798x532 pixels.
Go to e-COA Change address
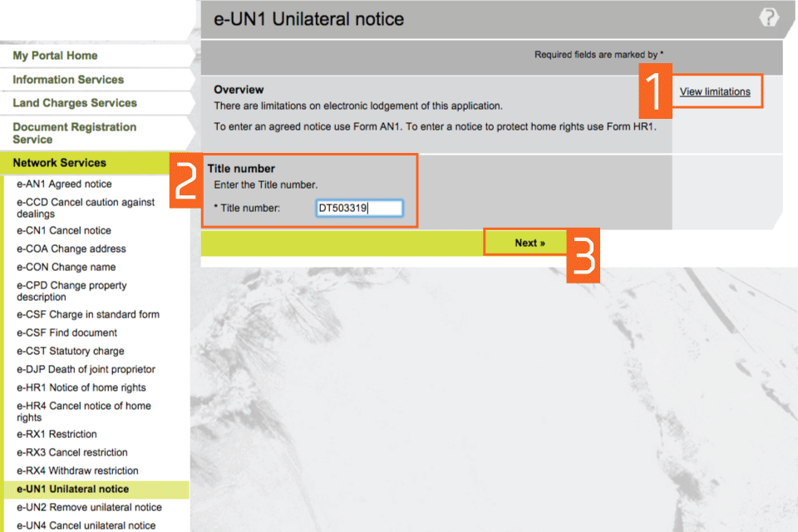coord(71,249)
